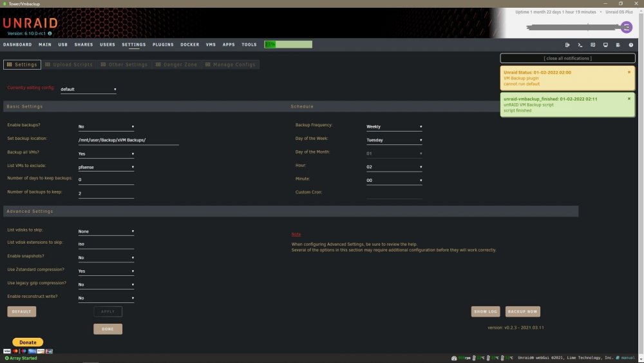Click the Array Started status indicator
The width and height of the screenshot is (644, 363).
click(21, 358)
